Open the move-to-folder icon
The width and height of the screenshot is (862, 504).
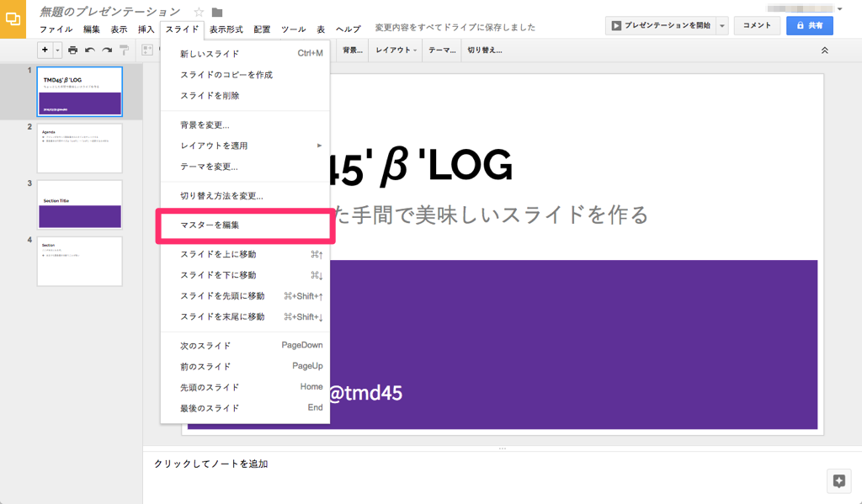point(217,12)
